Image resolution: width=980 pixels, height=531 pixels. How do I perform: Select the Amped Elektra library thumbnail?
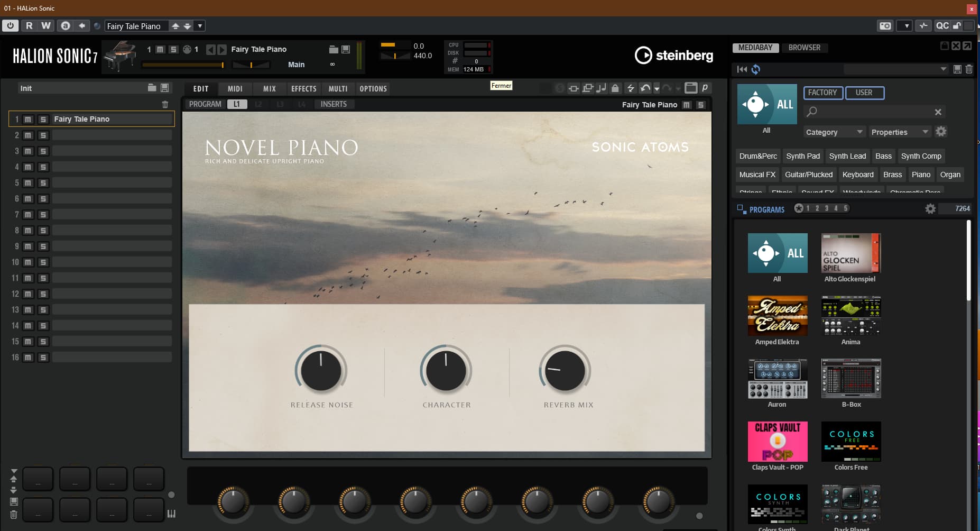(x=778, y=316)
